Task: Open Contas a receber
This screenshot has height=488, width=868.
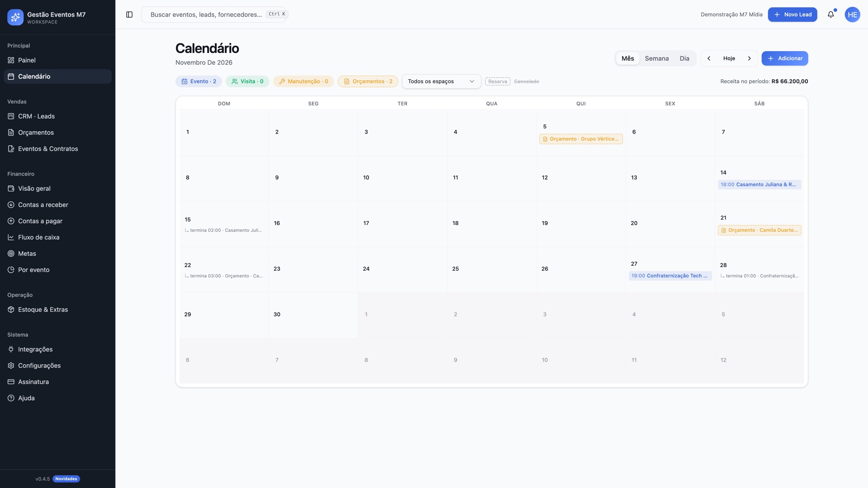Action: point(58,205)
